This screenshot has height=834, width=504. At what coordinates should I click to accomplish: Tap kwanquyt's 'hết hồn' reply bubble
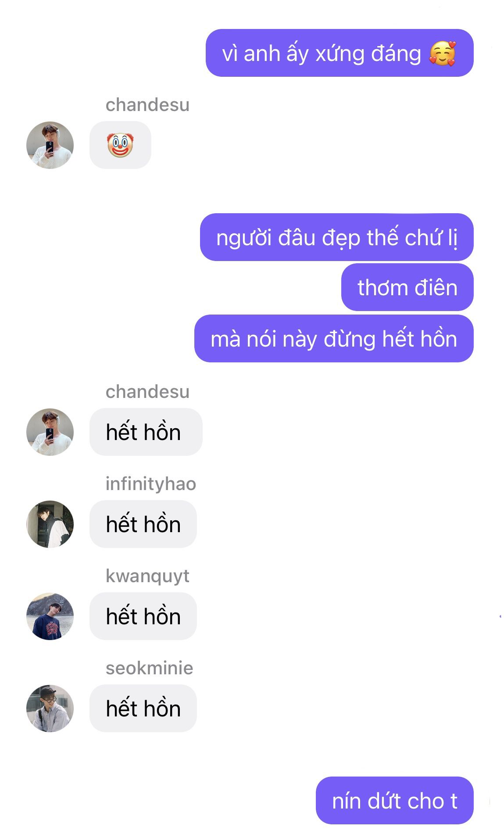[143, 616]
